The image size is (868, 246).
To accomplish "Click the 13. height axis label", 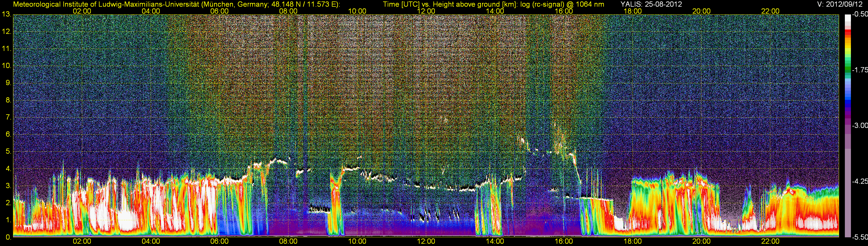I will click(6, 14).
